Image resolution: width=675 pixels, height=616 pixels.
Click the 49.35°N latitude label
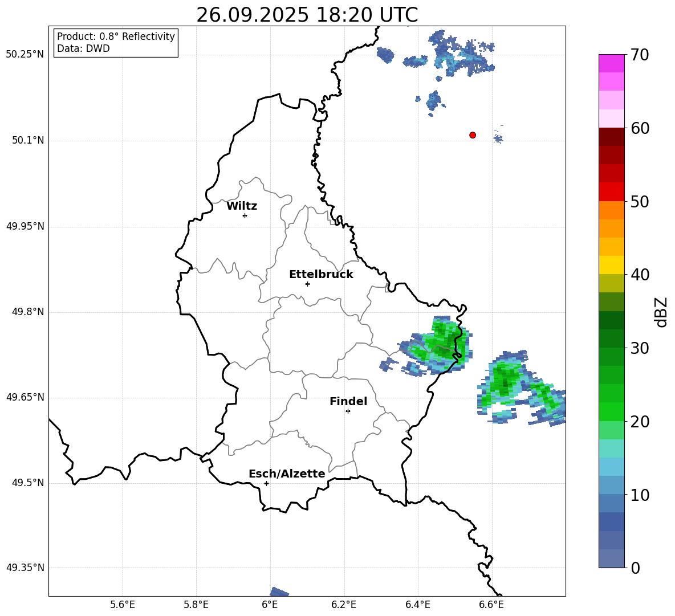[25, 568]
